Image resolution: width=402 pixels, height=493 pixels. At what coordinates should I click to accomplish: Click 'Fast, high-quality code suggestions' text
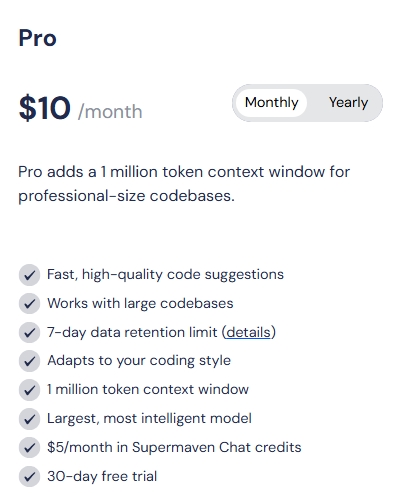(165, 275)
